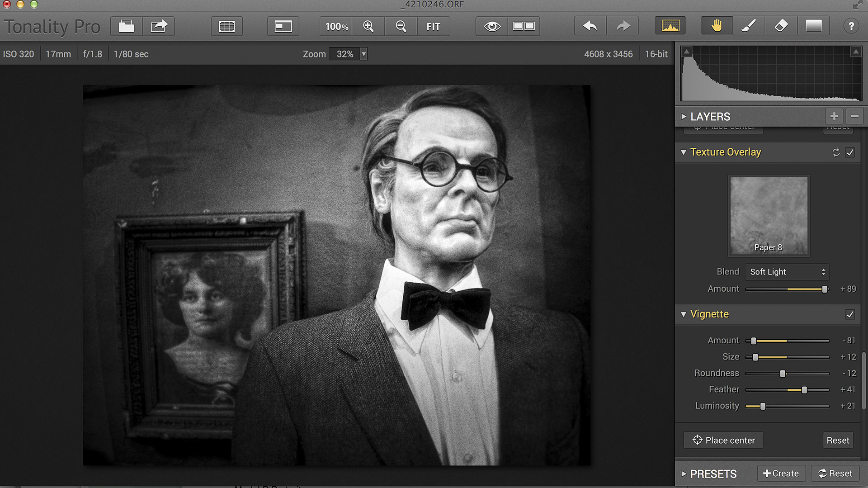The image size is (868, 488).
Task: Adjust the Vignette Amount slider
Action: 787,341
